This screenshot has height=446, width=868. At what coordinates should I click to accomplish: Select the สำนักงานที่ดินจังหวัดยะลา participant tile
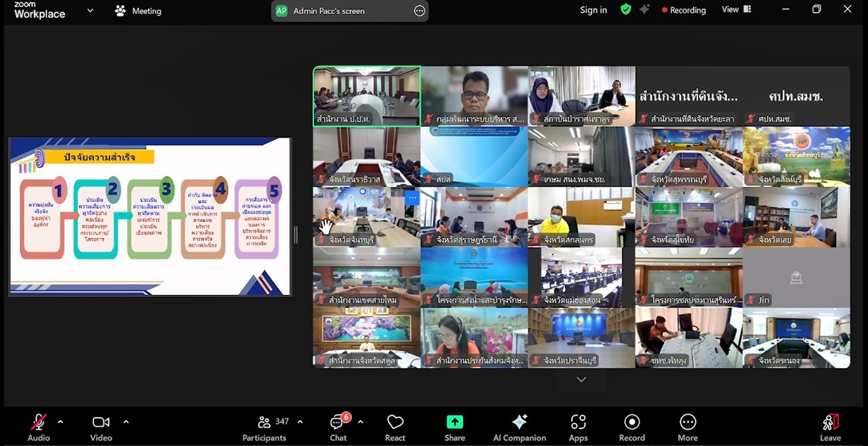(x=689, y=96)
